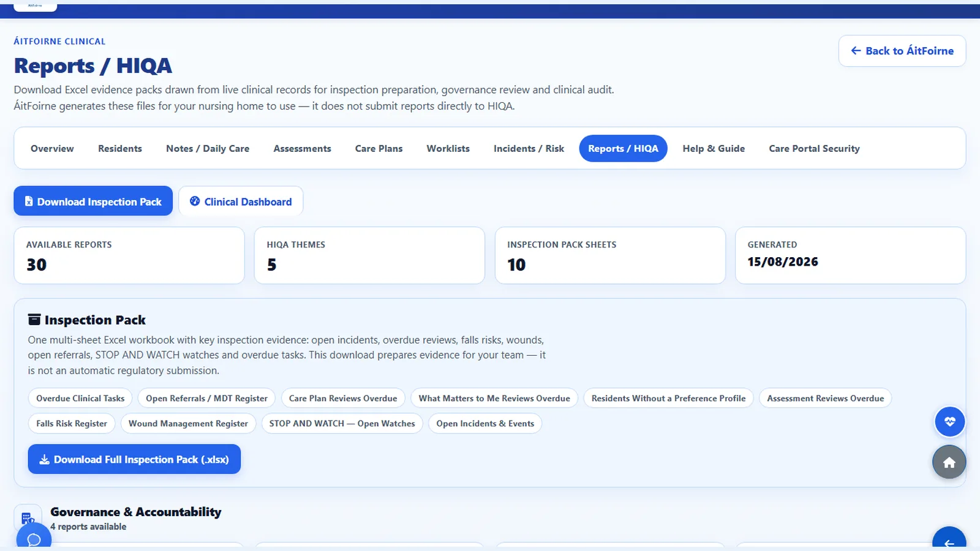Click the Generated date 15/08/2026
980x551 pixels.
783,262
